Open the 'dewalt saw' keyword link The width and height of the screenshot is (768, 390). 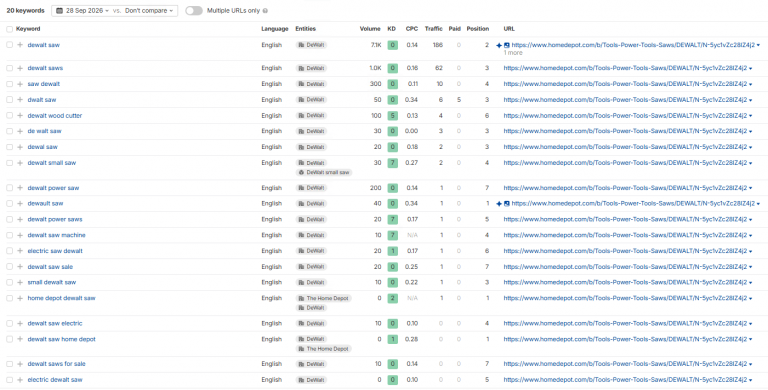(x=44, y=45)
